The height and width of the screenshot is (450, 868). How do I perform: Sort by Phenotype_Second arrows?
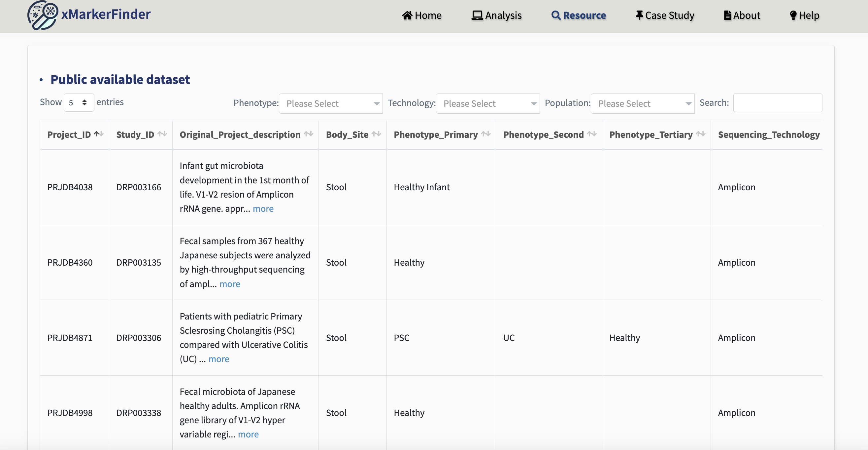pos(592,134)
